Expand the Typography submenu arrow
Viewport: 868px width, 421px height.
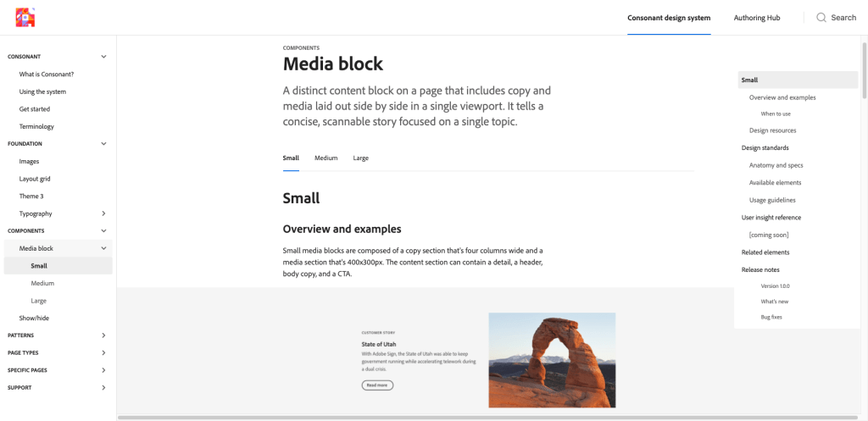(103, 213)
